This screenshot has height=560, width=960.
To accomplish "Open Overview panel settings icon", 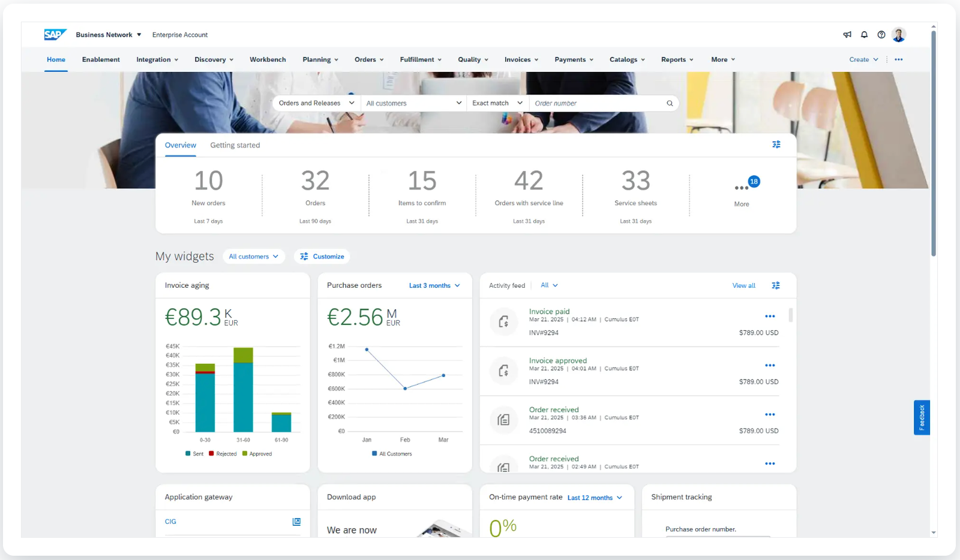I will [x=776, y=144].
